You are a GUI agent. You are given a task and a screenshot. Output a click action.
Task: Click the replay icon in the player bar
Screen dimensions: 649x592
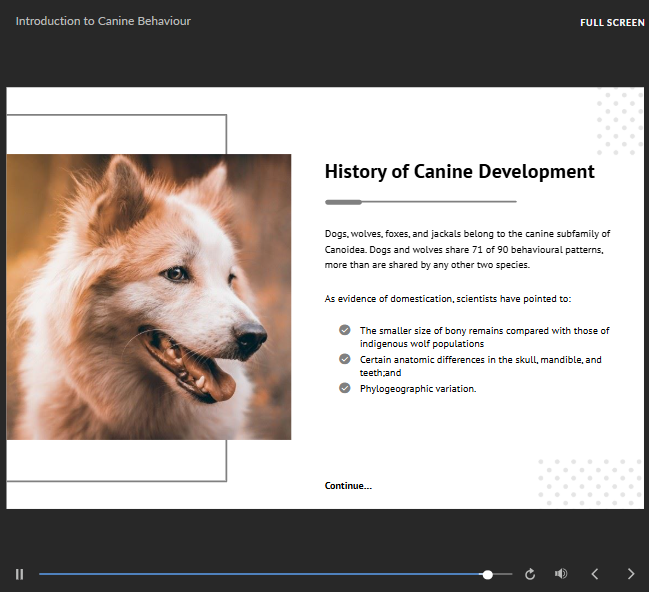[530, 574]
